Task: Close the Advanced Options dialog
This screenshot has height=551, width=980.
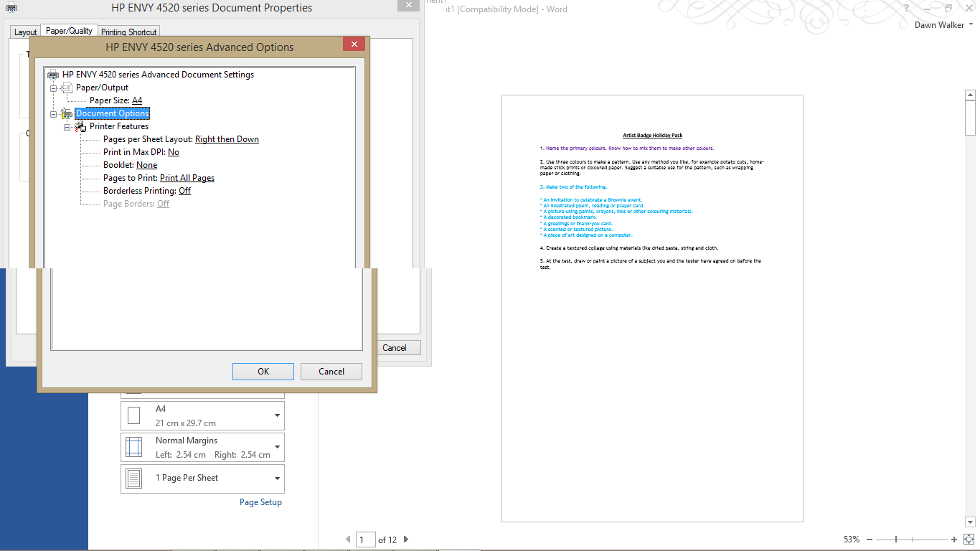Action: pos(354,44)
